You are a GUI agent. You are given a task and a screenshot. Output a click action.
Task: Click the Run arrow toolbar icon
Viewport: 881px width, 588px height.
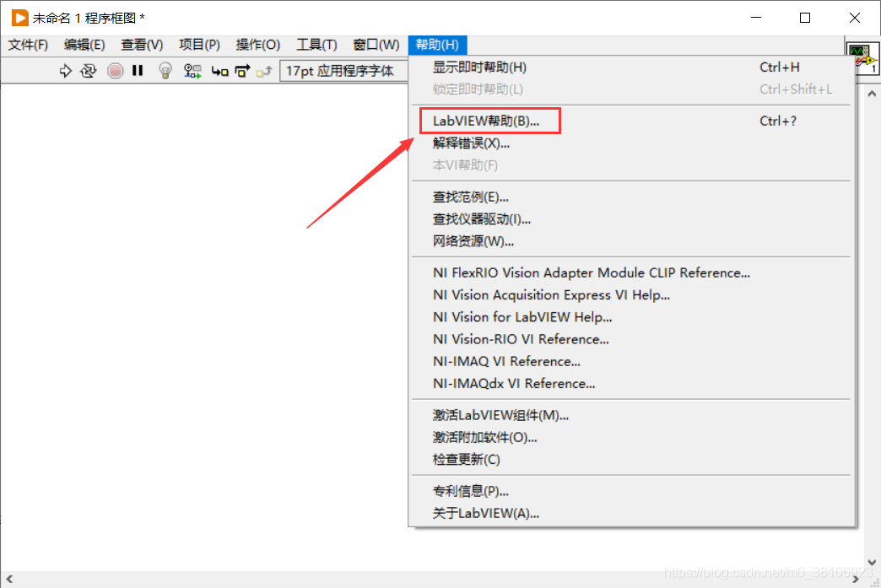coord(65,71)
